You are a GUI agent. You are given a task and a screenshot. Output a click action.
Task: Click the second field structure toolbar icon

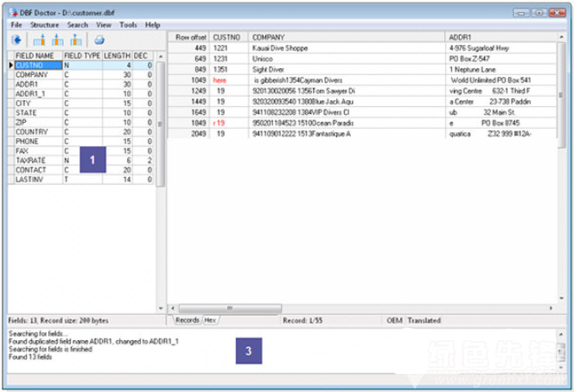pos(57,40)
